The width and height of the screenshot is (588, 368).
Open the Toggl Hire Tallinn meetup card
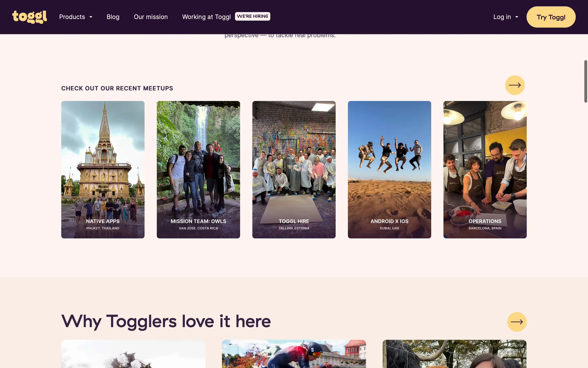pos(294,169)
